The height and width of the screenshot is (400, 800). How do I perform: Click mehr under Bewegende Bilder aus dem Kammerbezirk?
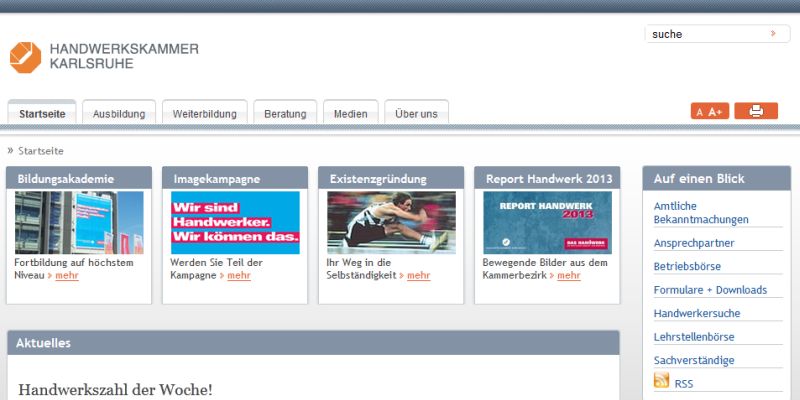coord(569,276)
